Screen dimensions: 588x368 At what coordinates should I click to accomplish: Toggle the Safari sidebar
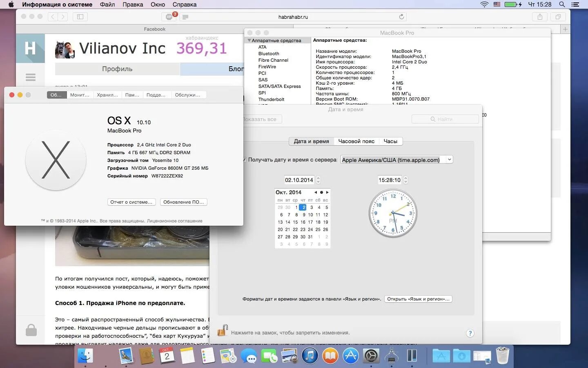80,17
